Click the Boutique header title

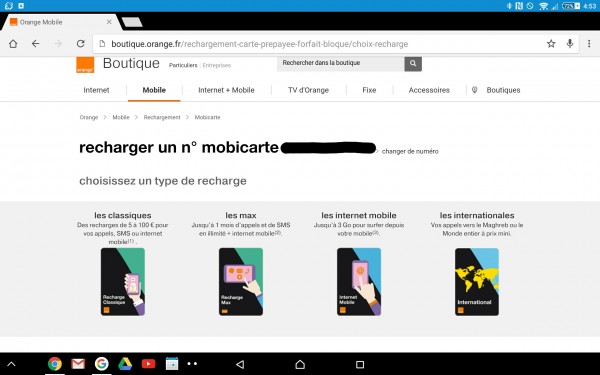(131, 63)
